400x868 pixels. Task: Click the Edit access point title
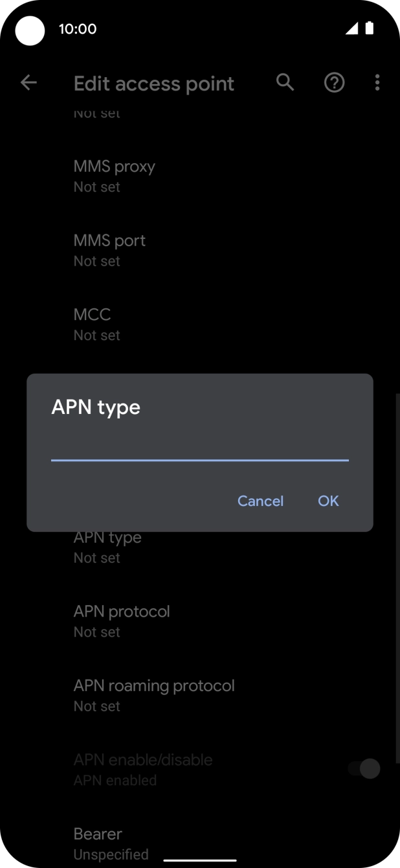[154, 83]
